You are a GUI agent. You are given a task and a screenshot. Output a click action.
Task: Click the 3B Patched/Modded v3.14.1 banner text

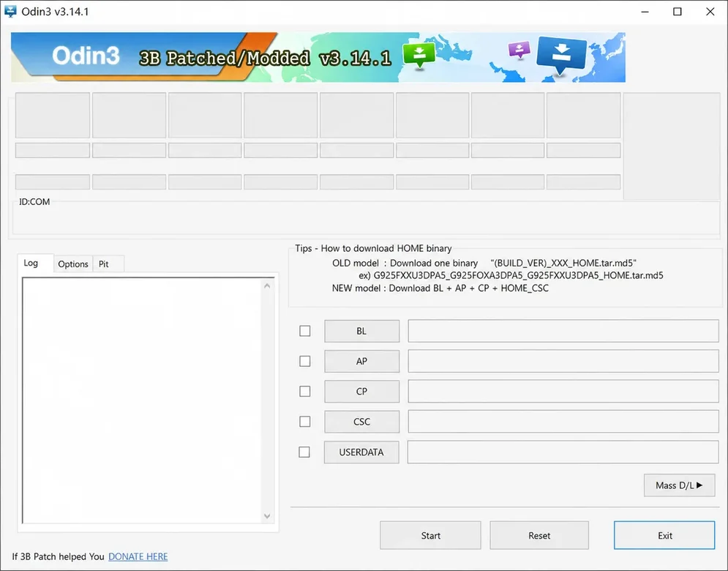tap(265, 59)
